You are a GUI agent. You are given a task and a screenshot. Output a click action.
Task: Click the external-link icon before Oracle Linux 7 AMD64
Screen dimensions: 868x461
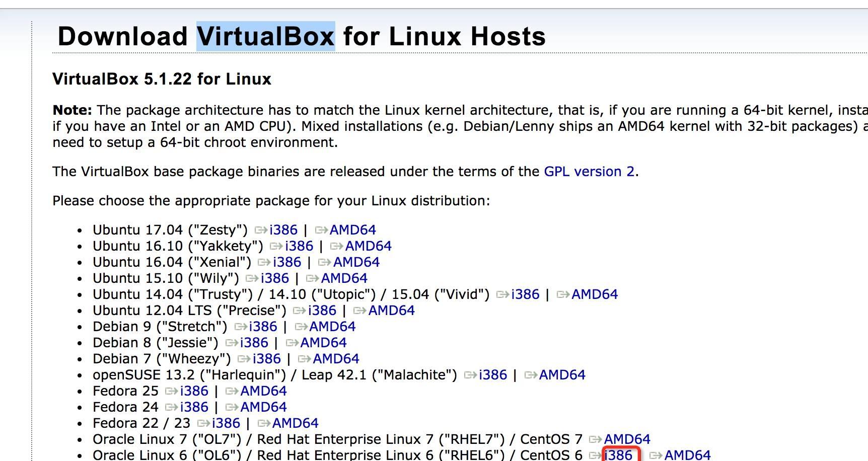[x=596, y=440]
